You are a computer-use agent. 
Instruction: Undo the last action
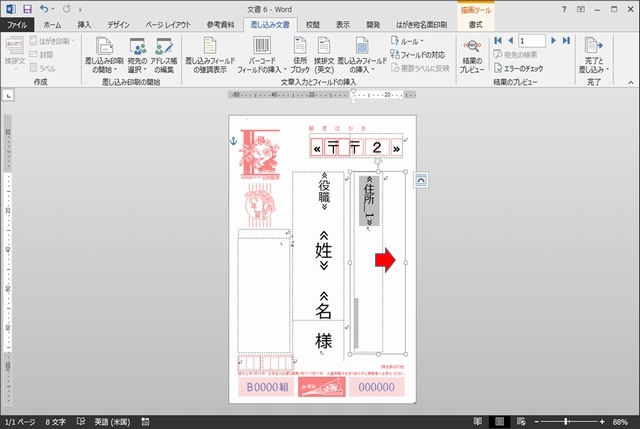(x=44, y=9)
